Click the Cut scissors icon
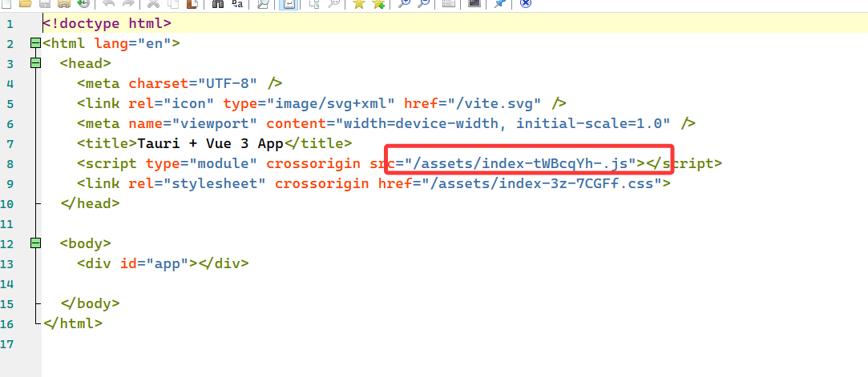The height and width of the screenshot is (377, 868). coord(153,3)
